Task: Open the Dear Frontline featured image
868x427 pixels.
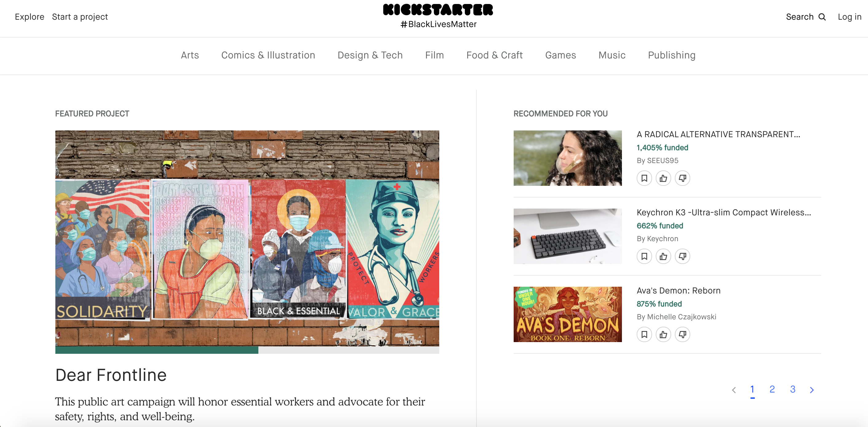Action: click(x=247, y=238)
